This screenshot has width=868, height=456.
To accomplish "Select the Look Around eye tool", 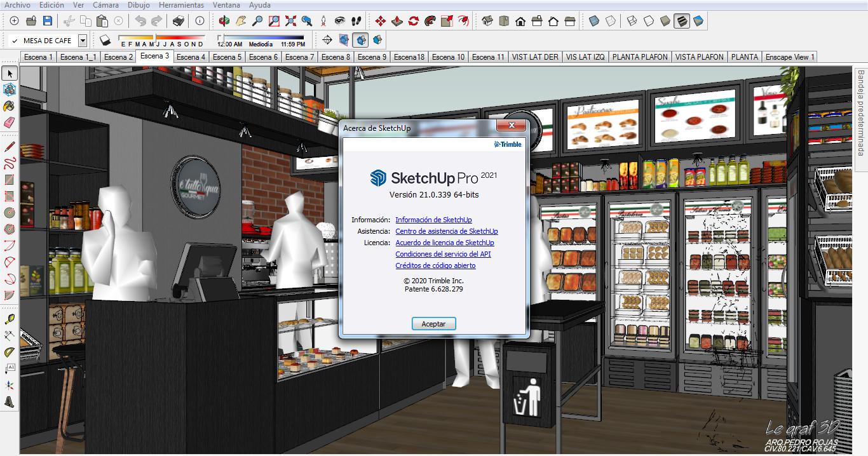I will [x=340, y=21].
